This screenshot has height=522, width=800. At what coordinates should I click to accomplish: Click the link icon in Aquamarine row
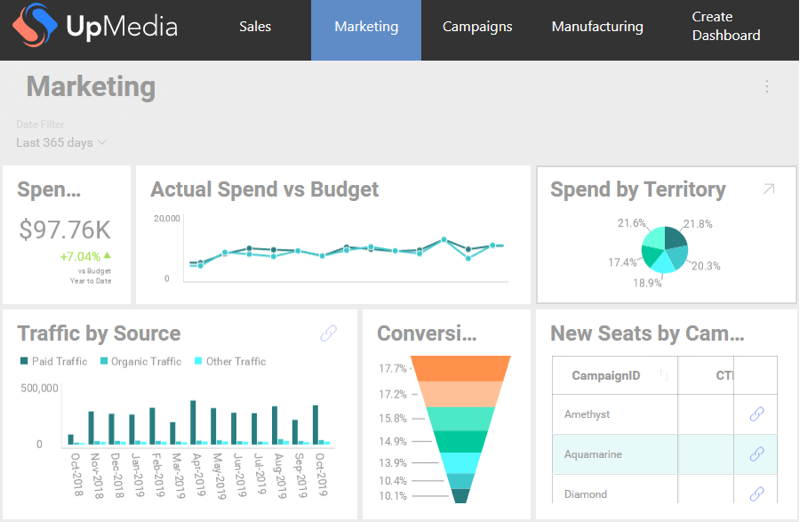point(757,454)
